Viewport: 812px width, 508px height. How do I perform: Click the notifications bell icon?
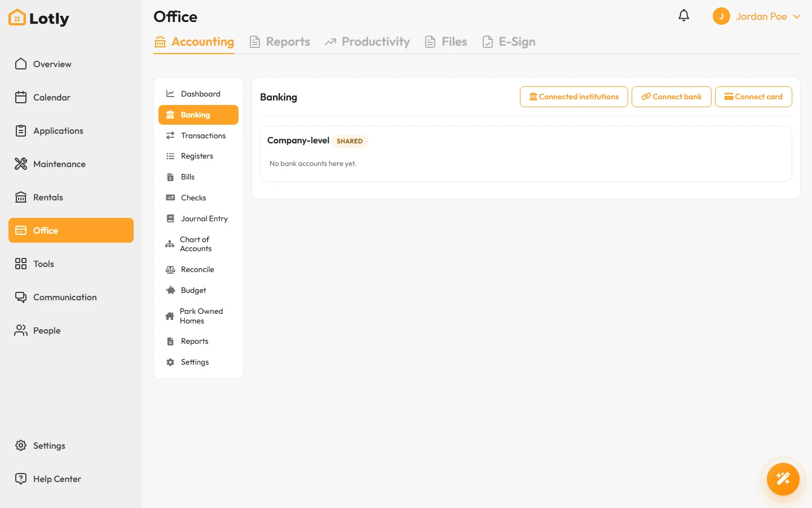point(683,16)
